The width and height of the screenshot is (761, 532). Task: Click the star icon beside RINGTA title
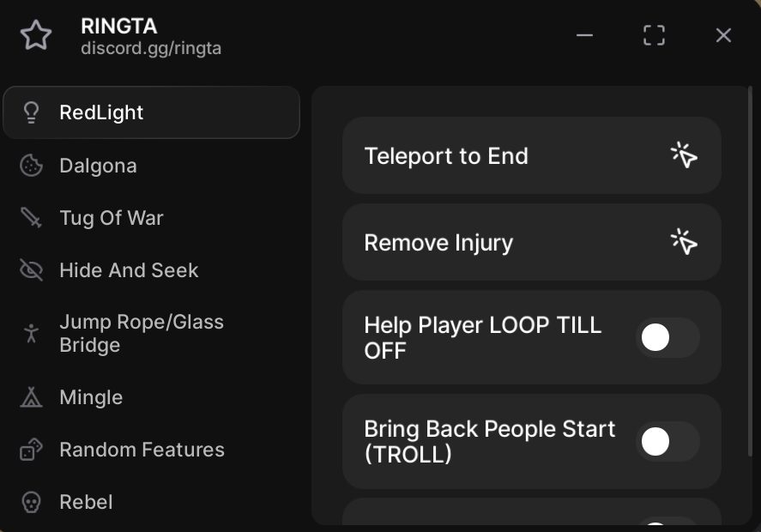click(36, 35)
